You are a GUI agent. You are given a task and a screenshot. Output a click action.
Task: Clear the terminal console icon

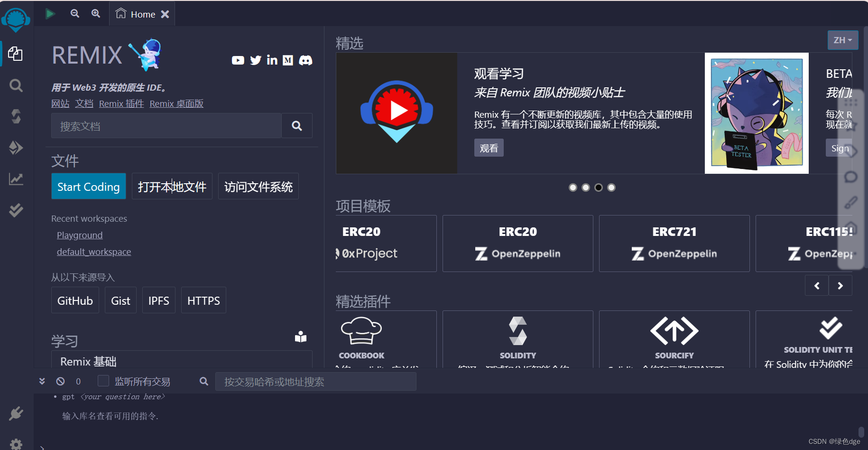click(60, 381)
